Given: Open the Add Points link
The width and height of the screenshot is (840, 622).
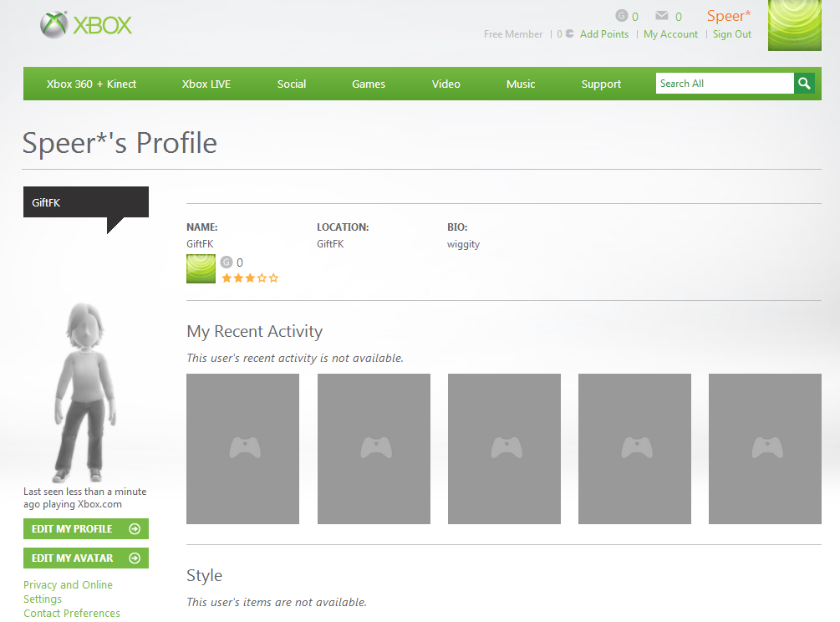Looking at the screenshot, I should click(603, 34).
